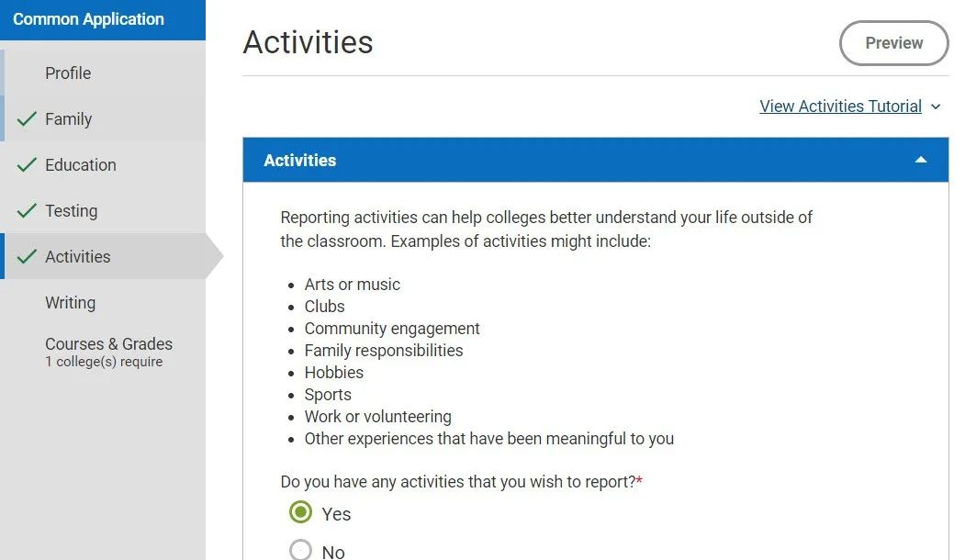965x560 pixels.
Task: Click the Family section checkmark icon
Action: click(28, 119)
